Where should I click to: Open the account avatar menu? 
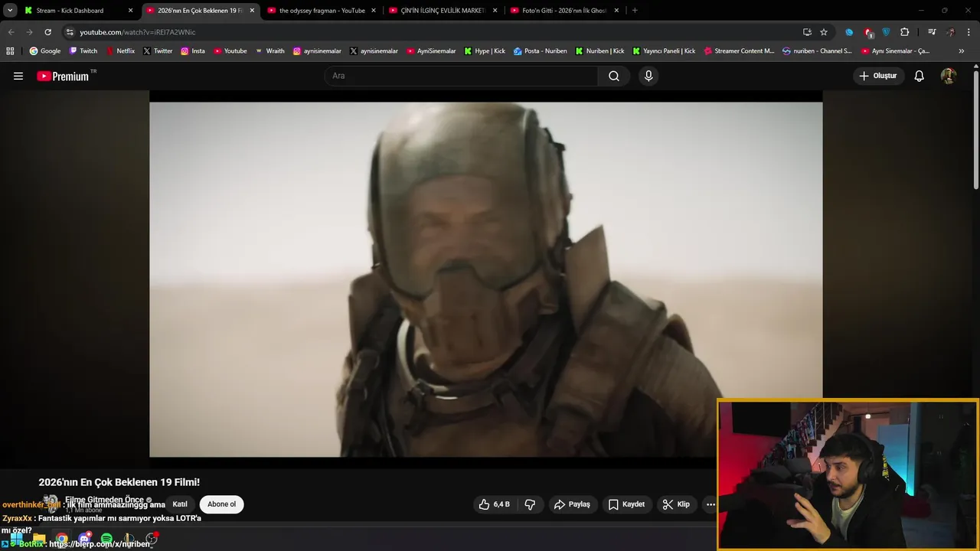click(949, 76)
